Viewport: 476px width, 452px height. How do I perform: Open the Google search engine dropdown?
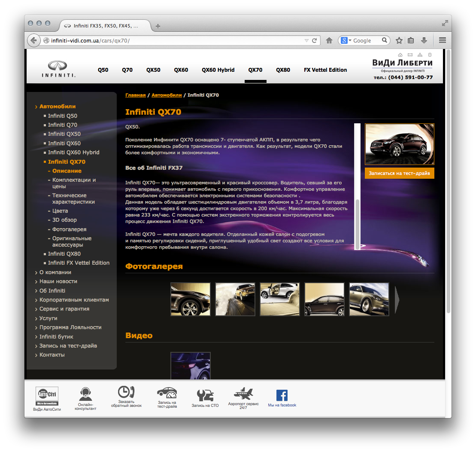pyautogui.click(x=346, y=40)
